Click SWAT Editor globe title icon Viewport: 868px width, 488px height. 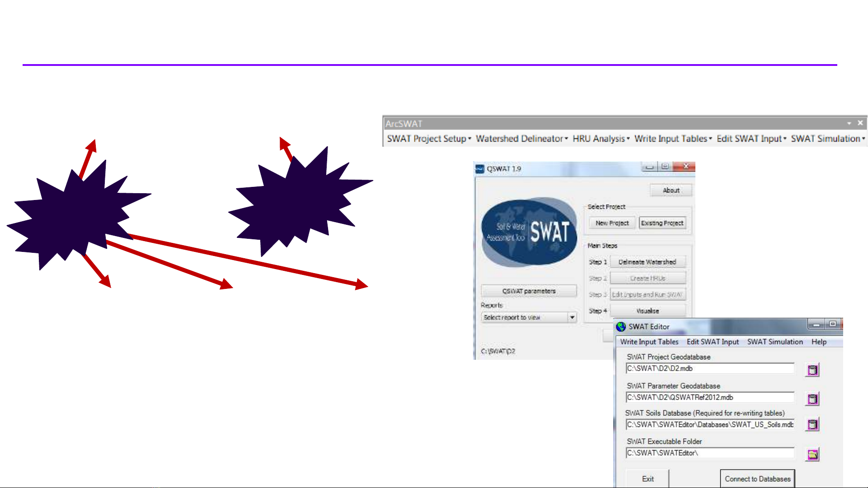pos(621,326)
